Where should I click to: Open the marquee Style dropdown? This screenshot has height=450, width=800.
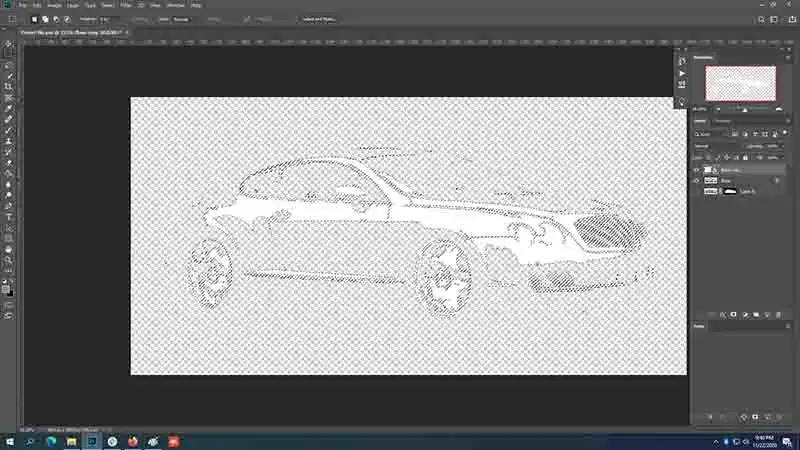(x=182, y=19)
